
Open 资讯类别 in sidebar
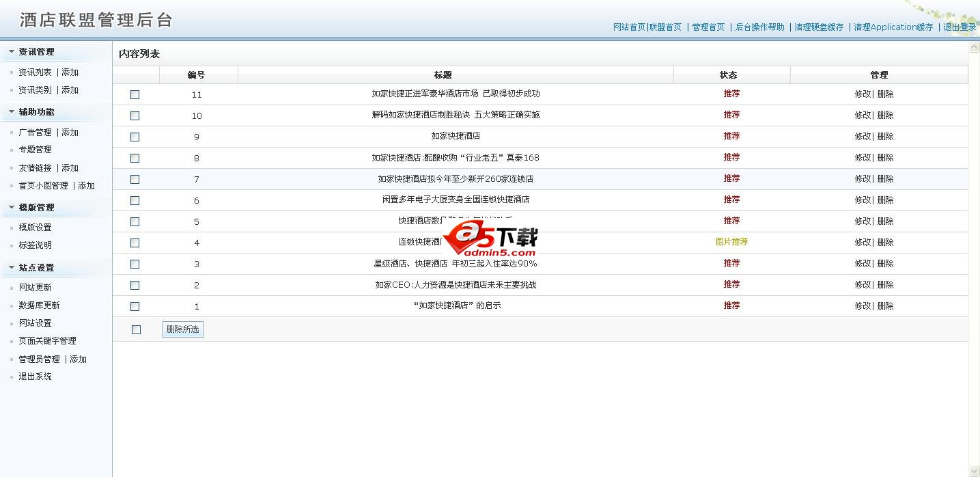tap(35, 90)
